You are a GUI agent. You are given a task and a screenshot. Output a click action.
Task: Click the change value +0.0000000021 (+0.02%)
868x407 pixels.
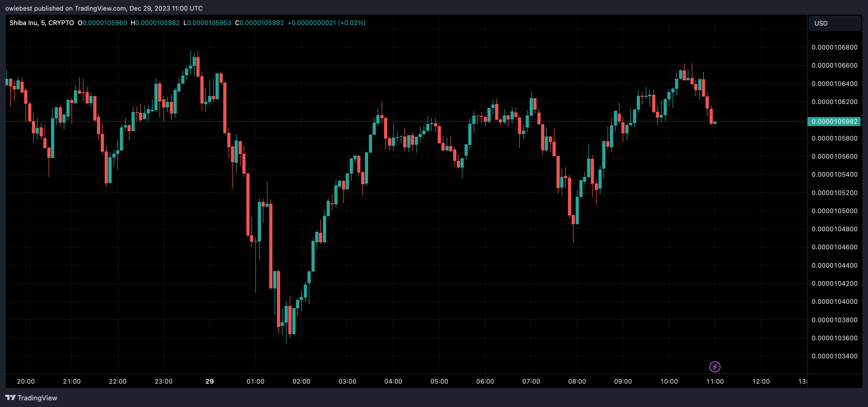(x=326, y=23)
